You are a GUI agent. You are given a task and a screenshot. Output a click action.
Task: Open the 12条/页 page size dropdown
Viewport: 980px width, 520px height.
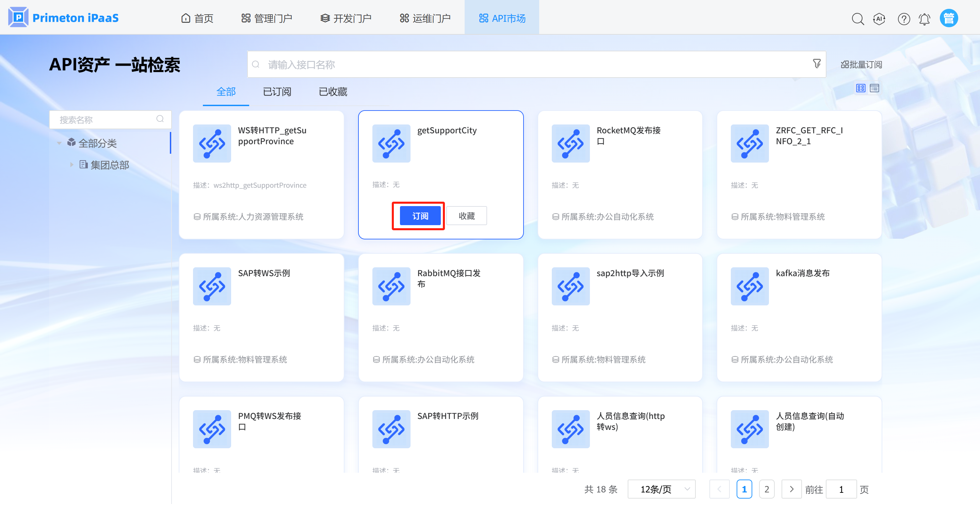661,489
